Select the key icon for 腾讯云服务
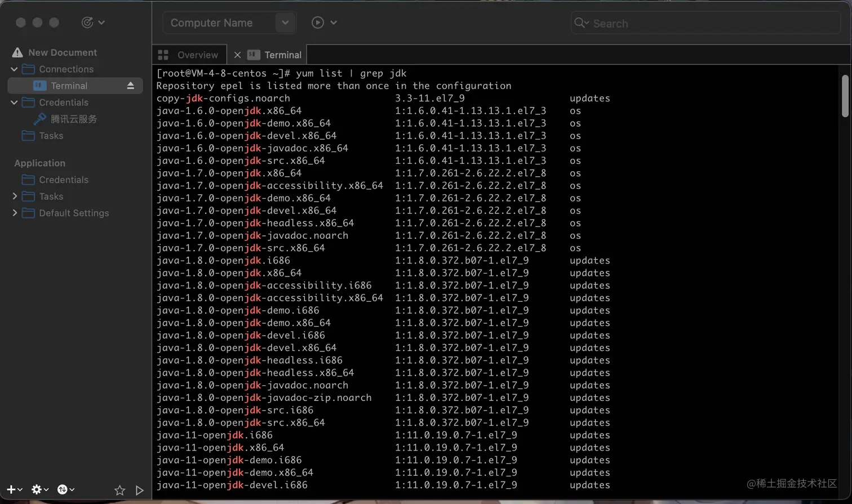852x504 pixels. (39, 119)
